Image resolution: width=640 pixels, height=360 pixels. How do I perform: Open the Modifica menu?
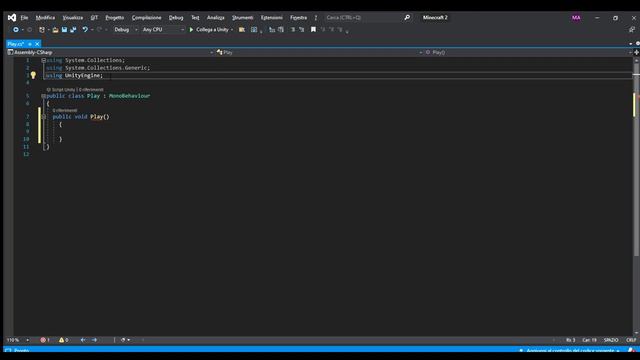[x=45, y=18]
